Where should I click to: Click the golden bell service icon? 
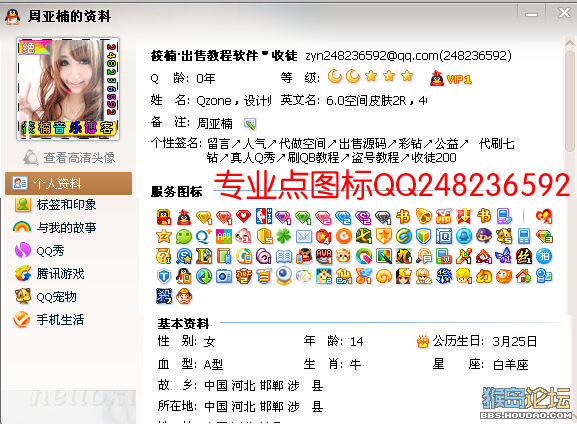(x=424, y=216)
